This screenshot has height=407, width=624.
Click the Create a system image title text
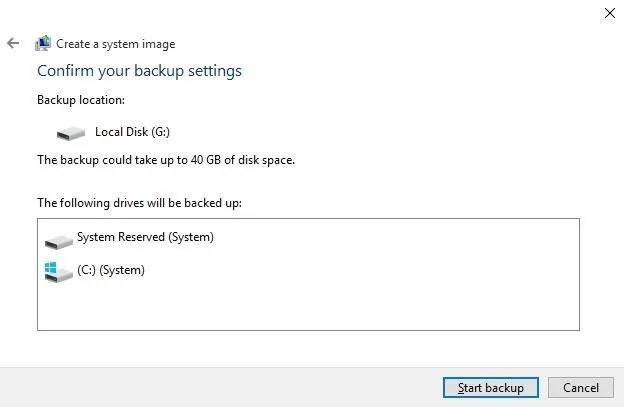(115, 43)
